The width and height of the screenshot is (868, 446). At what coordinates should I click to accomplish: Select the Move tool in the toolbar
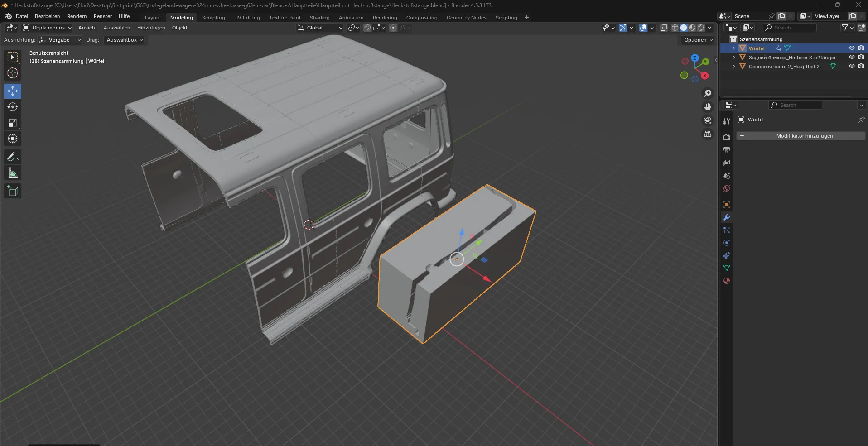click(x=13, y=91)
